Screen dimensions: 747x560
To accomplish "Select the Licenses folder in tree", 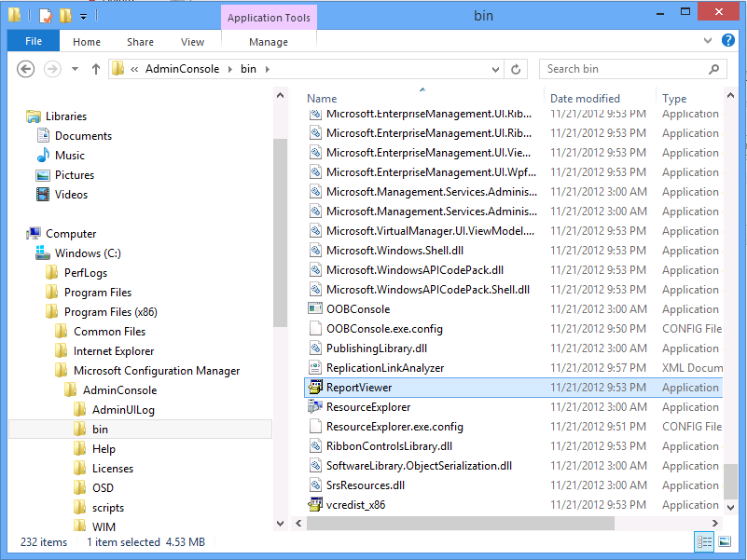I will coord(113,468).
